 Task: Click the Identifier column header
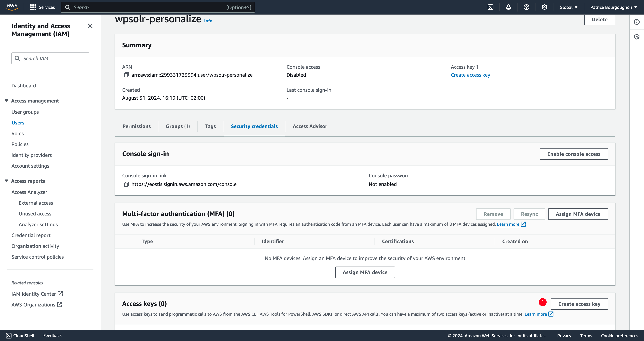point(273,241)
